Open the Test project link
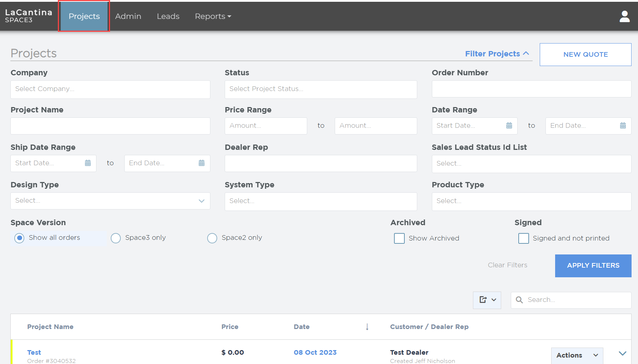The height and width of the screenshot is (364, 638). click(x=34, y=353)
